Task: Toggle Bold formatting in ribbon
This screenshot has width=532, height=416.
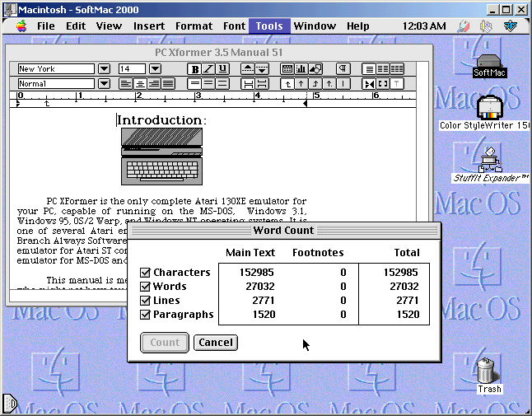Action: pyautogui.click(x=194, y=69)
